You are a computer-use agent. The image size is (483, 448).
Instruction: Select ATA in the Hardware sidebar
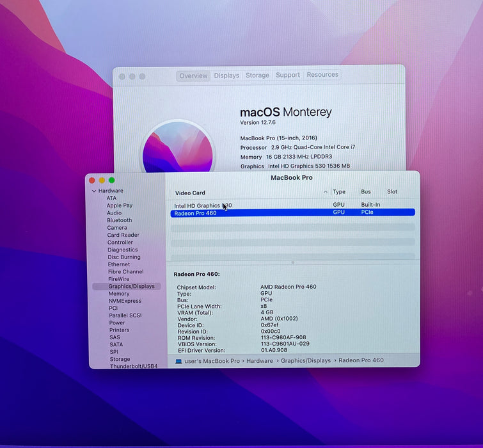pyautogui.click(x=111, y=198)
